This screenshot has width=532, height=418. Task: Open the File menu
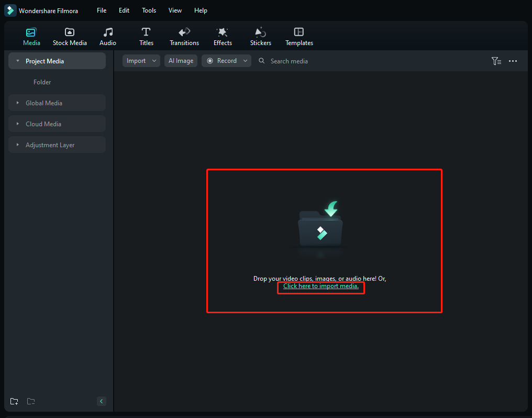pos(102,10)
